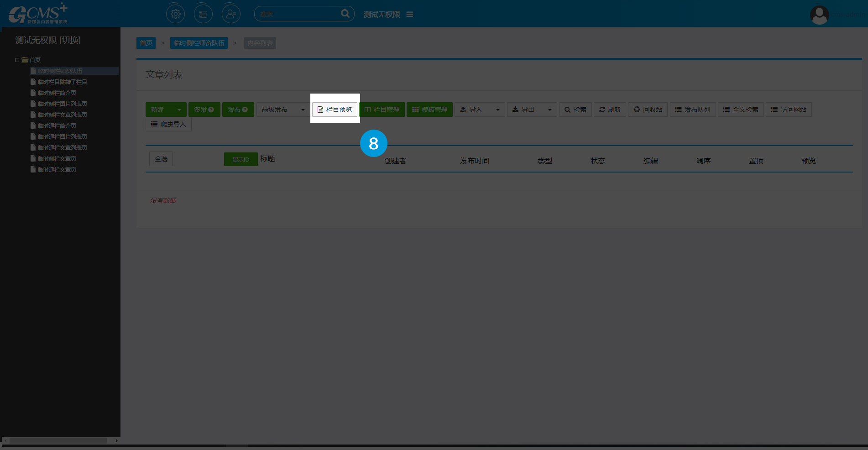The height and width of the screenshot is (450, 868).
Task: Click the user avatar icon
Action: 819,15
